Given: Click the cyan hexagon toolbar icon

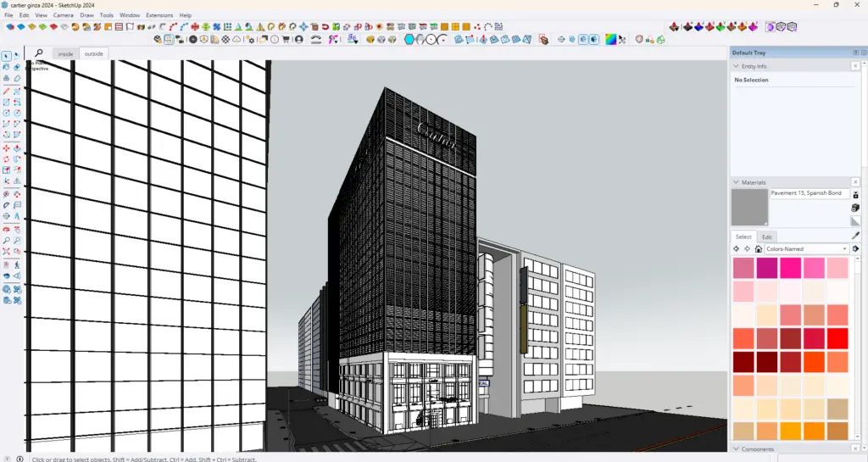Looking at the screenshot, I should point(409,39).
